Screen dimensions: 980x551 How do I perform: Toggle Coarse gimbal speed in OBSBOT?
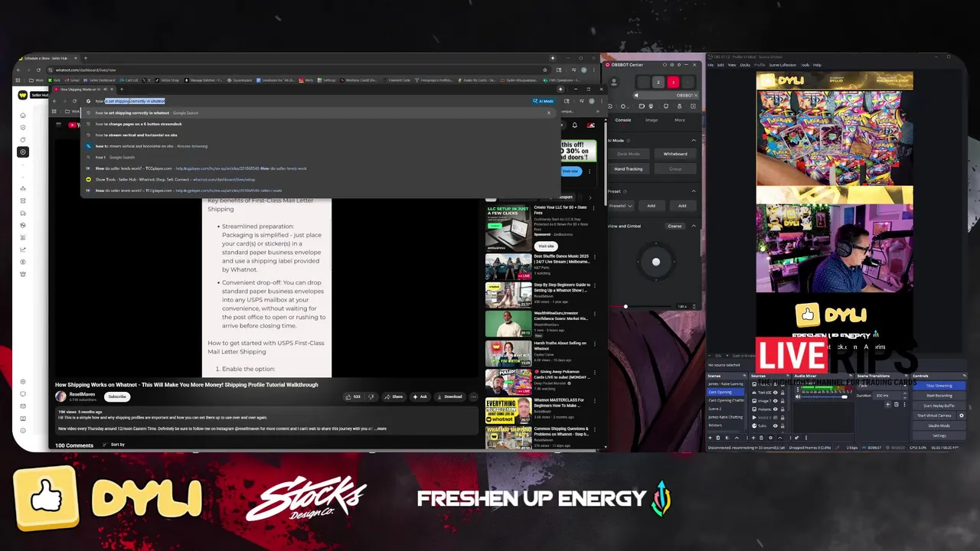pyautogui.click(x=675, y=227)
